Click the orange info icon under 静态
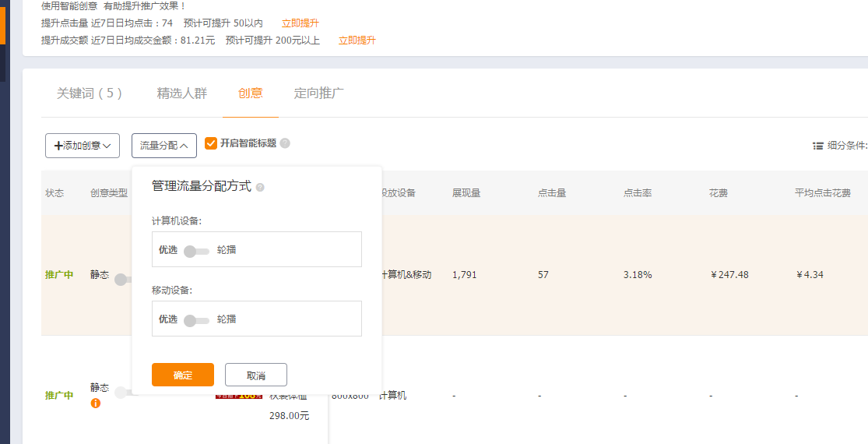 coord(96,403)
